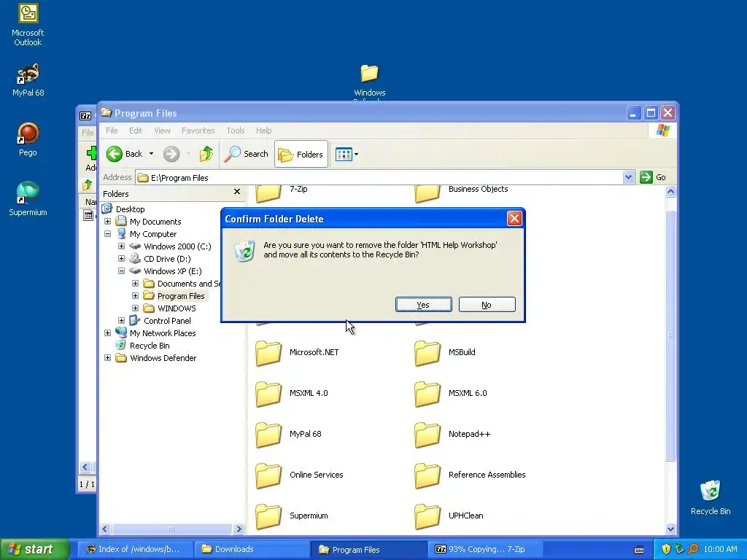Select the MSBuild folder icon
747x560 pixels.
pos(427,353)
